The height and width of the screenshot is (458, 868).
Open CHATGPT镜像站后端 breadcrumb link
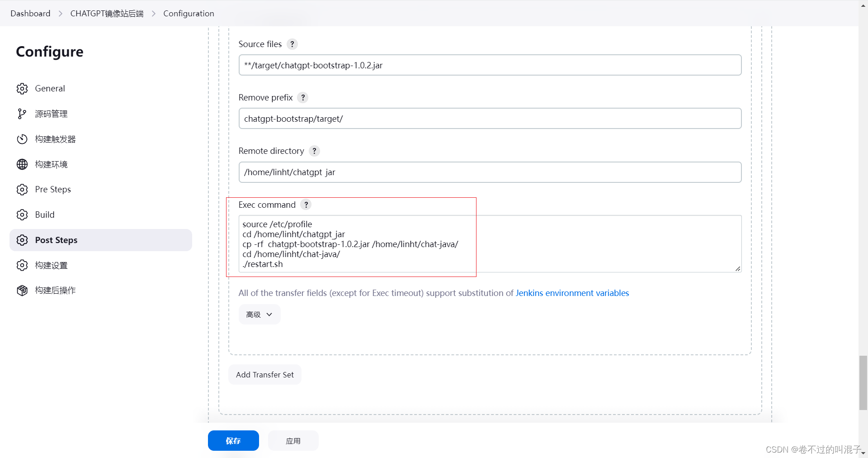[x=107, y=14]
